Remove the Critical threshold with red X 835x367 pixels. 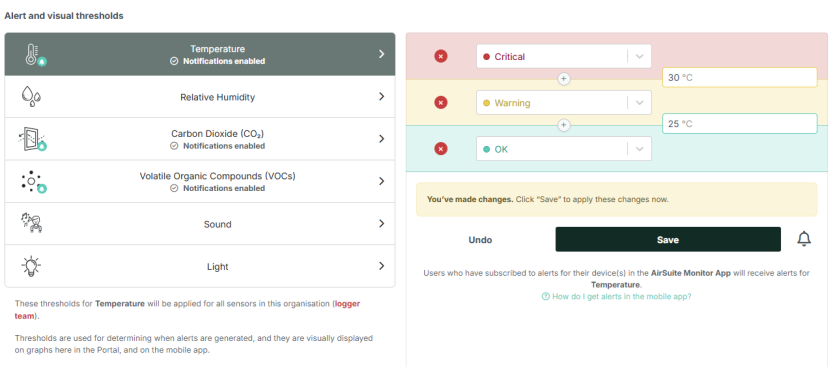(x=440, y=56)
